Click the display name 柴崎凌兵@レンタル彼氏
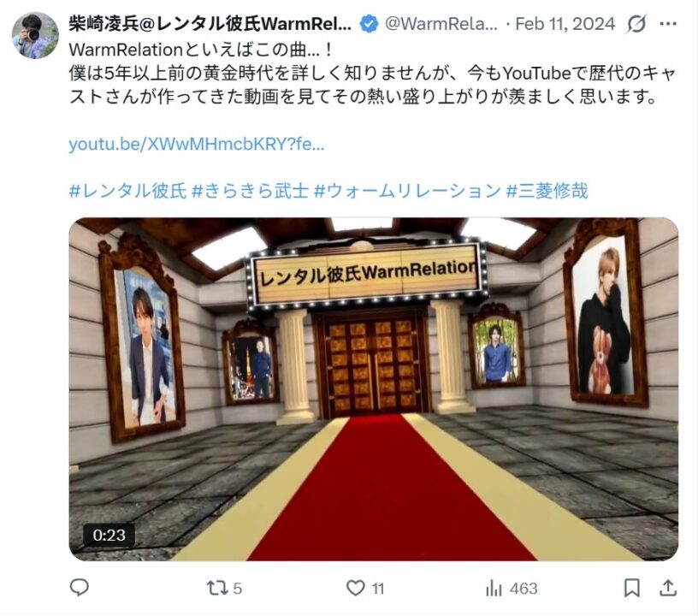Image resolution: width=698 pixels, height=616 pixels. (210, 24)
